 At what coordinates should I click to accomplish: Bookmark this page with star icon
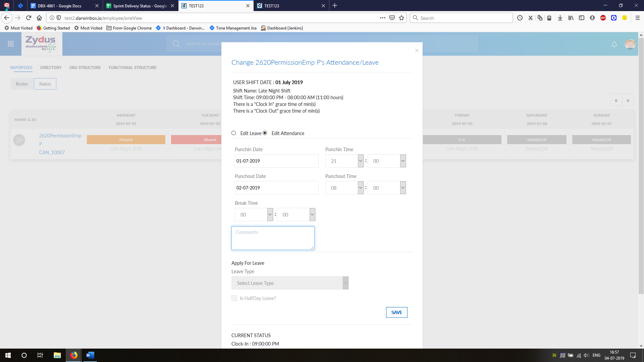pos(401,18)
